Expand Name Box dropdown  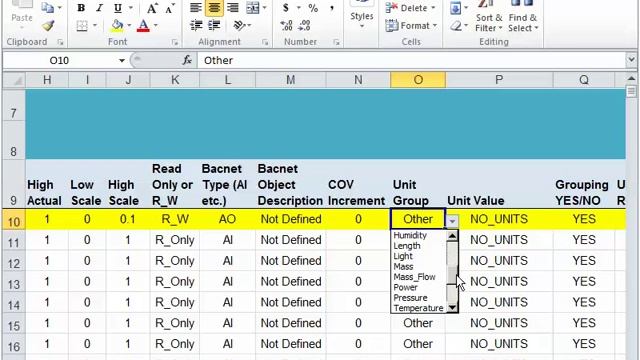point(122,60)
